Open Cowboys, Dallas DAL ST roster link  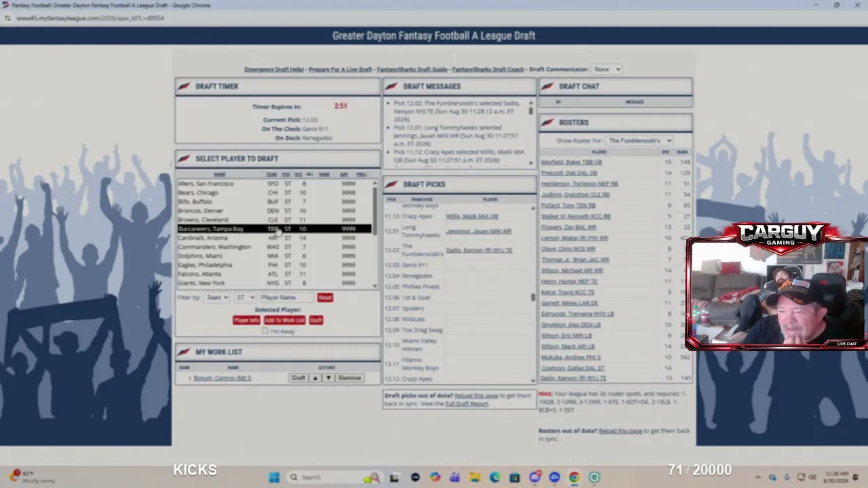[573, 368]
